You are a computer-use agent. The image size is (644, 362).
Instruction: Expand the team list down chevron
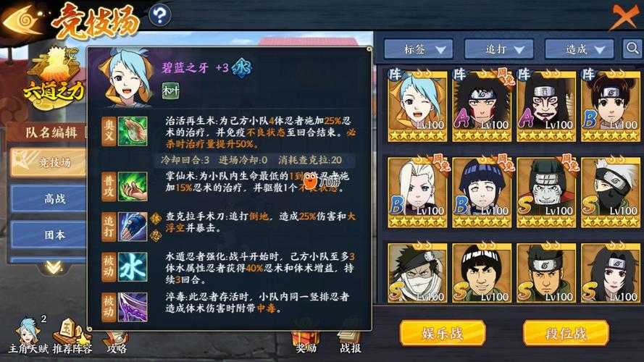coord(54,268)
